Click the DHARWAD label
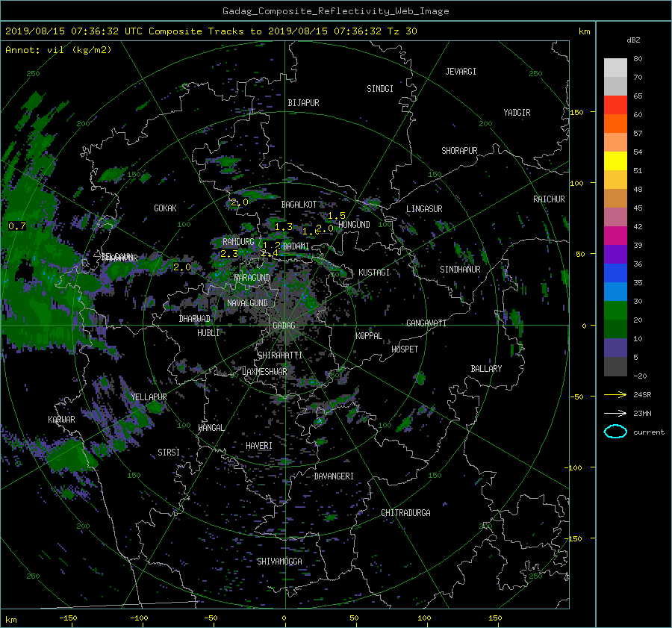The width and height of the screenshot is (672, 628). click(x=194, y=319)
